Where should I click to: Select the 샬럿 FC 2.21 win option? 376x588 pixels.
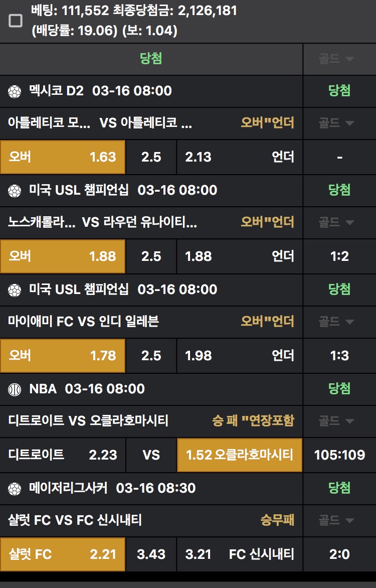pos(63,554)
